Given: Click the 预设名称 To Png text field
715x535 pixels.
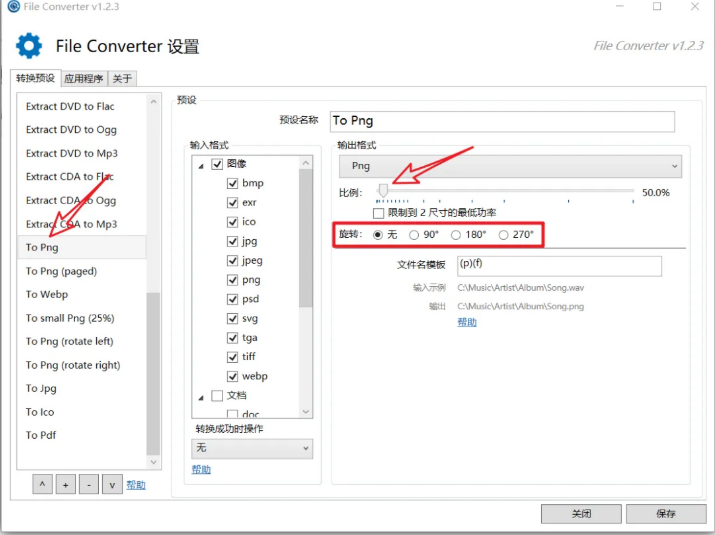Looking at the screenshot, I should [x=502, y=121].
